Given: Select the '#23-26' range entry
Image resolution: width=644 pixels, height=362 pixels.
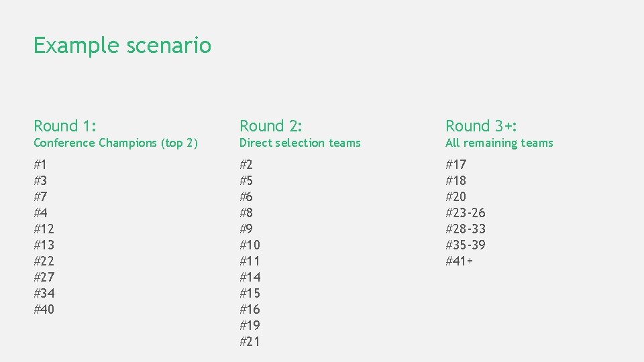Looking at the screenshot, I should tap(466, 213).
